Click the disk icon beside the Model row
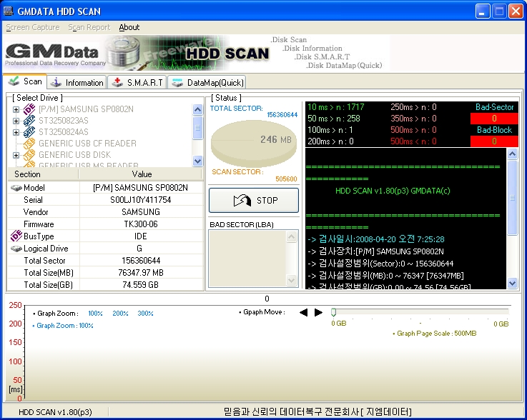This screenshot has height=420, width=527. coord(16,188)
